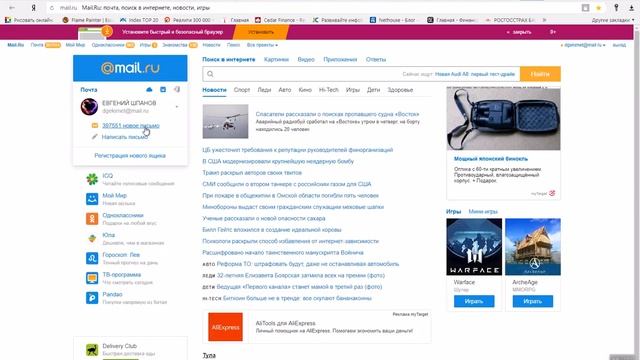640x360 pixels.
Task: Click Написать письмо link
Action: [x=124, y=137]
